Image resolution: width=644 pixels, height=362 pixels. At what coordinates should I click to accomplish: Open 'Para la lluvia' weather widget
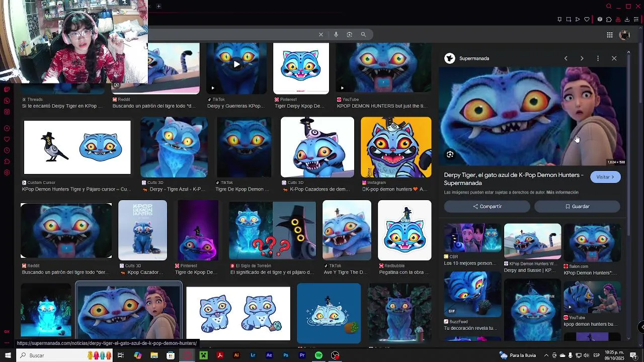click(517, 355)
